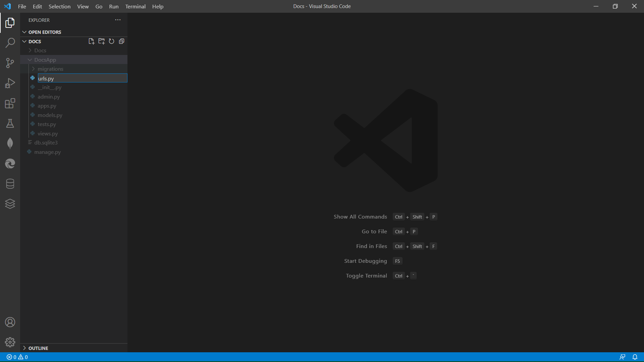Open the Search view in activity bar

[x=10, y=43]
